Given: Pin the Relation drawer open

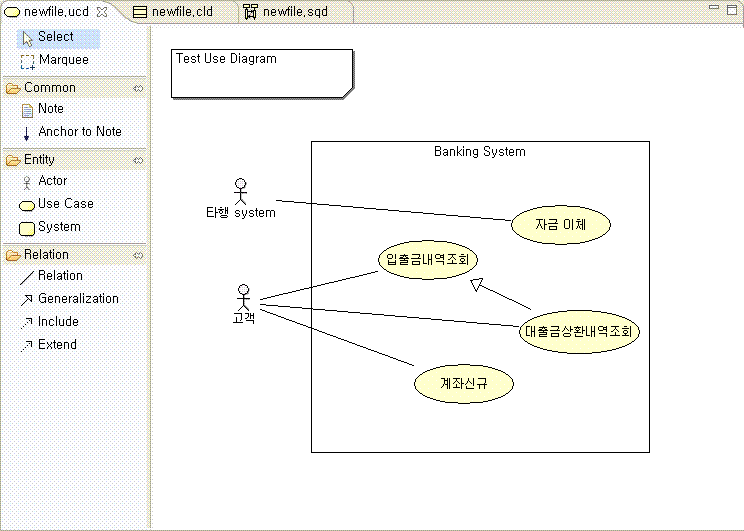Looking at the screenshot, I should (x=138, y=255).
